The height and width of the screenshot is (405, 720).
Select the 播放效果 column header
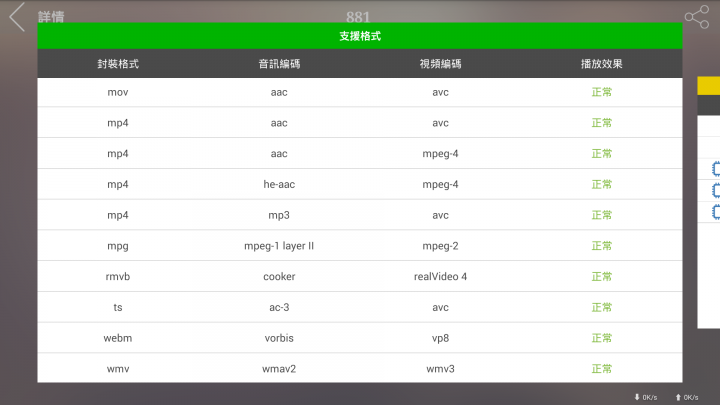(602, 64)
